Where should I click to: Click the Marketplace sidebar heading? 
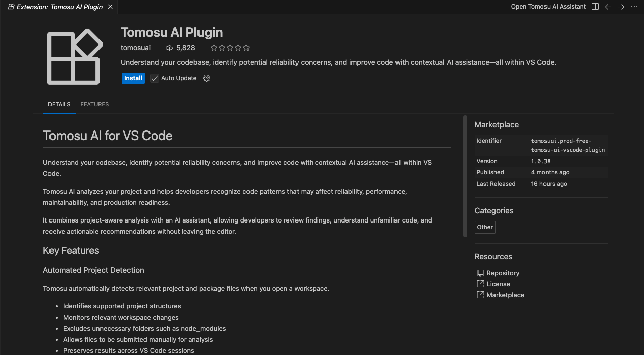pos(497,125)
